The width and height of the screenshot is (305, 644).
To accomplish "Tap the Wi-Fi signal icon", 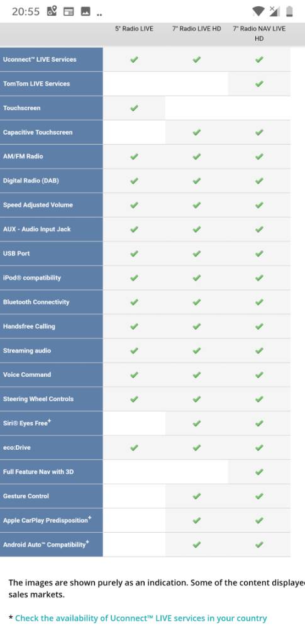I will click(258, 11).
